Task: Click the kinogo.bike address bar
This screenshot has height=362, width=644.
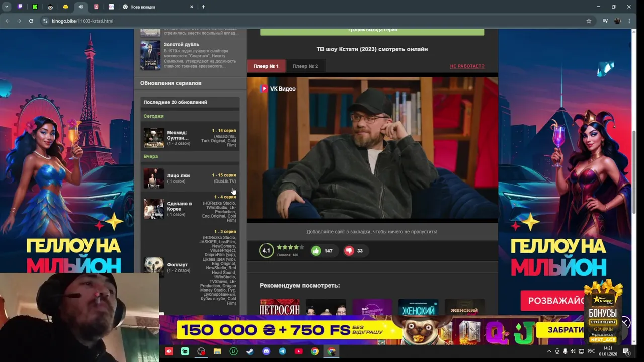Action: [317, 21]
